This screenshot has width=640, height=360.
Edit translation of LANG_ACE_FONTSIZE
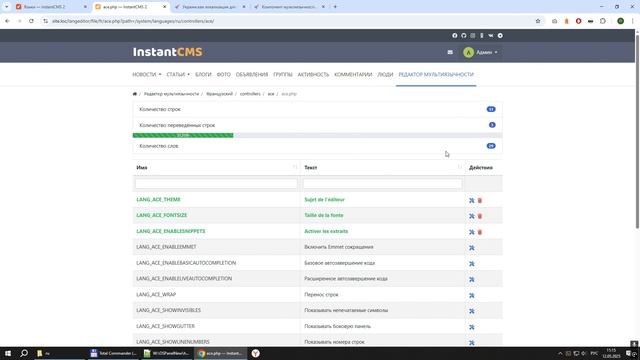tap(471, 216)
